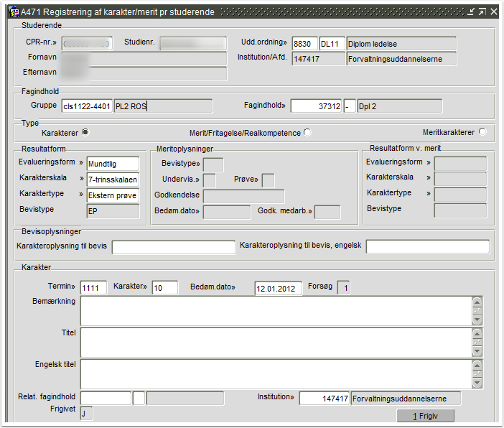Click inside the Engelsk titel text area
This screenshot has width=504, height=428.
[x=276, y=374]
